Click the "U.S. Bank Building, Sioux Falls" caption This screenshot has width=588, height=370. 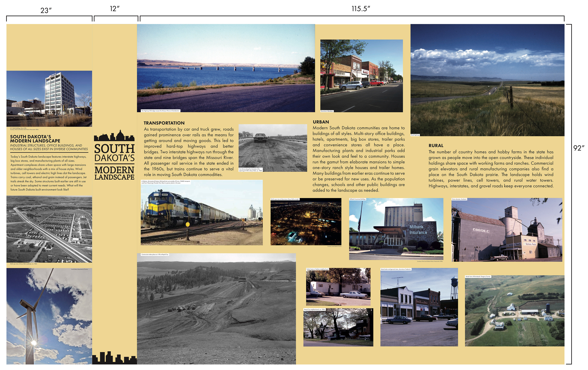click(x=18, y=128)
